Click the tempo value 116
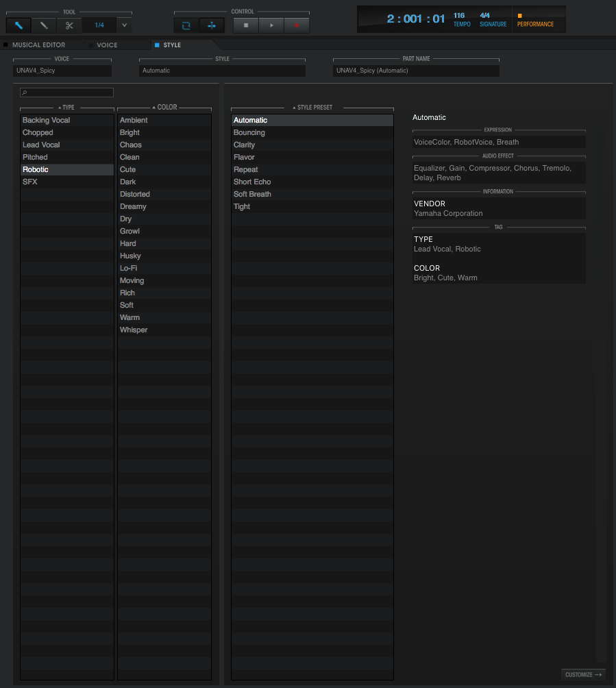This screenshot has height=688, width=616. click(x=459, y=15)
